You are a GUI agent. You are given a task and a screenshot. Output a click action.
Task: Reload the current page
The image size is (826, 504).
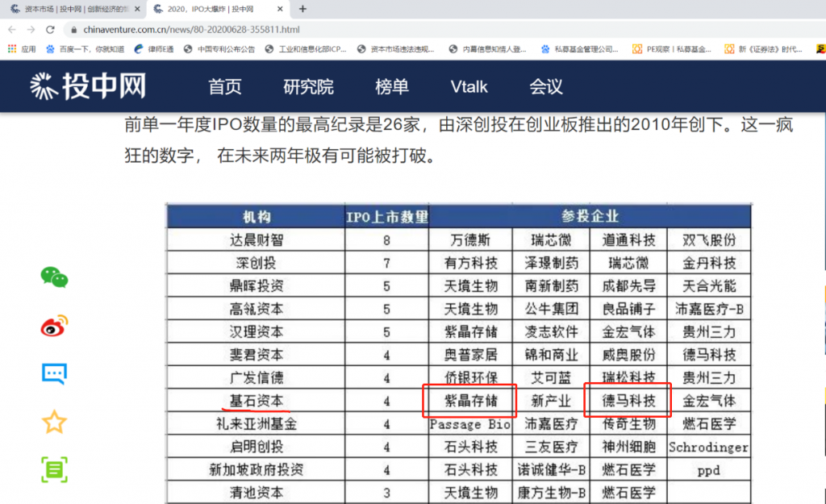coord(50,30)
